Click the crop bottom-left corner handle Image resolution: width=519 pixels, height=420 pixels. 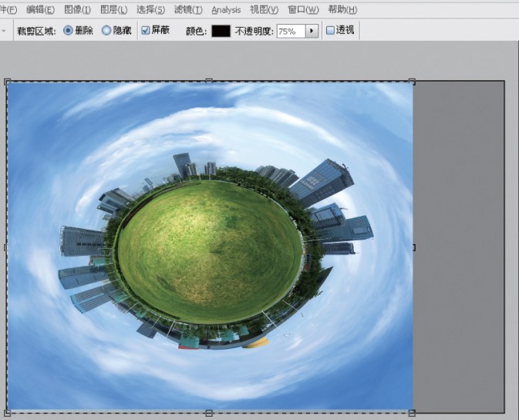(7, 413)
